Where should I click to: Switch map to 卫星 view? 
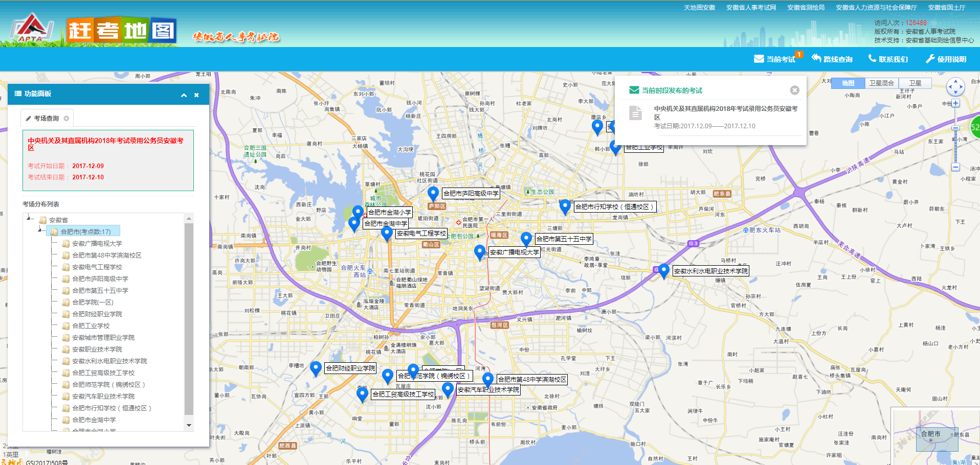pos(915,83)
